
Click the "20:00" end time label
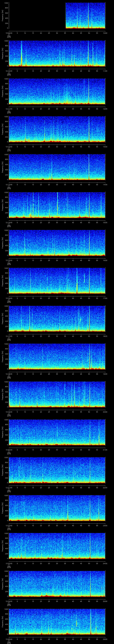(105, 412)
